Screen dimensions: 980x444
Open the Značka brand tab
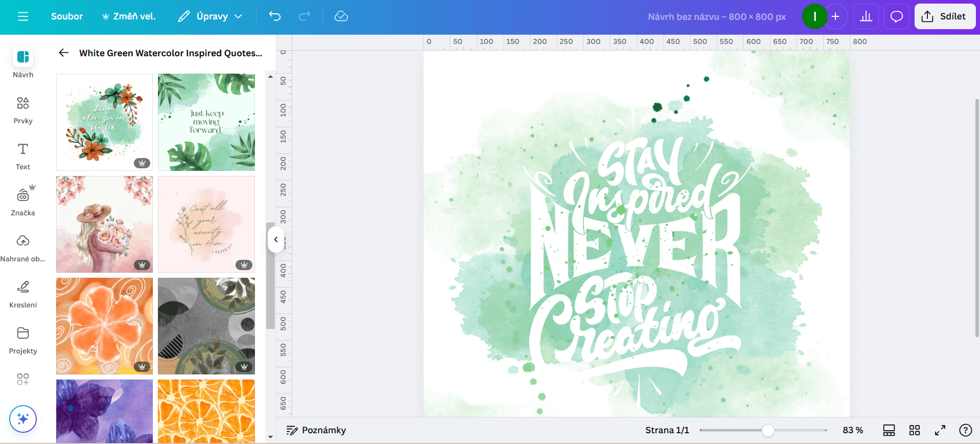coord(23,201)
